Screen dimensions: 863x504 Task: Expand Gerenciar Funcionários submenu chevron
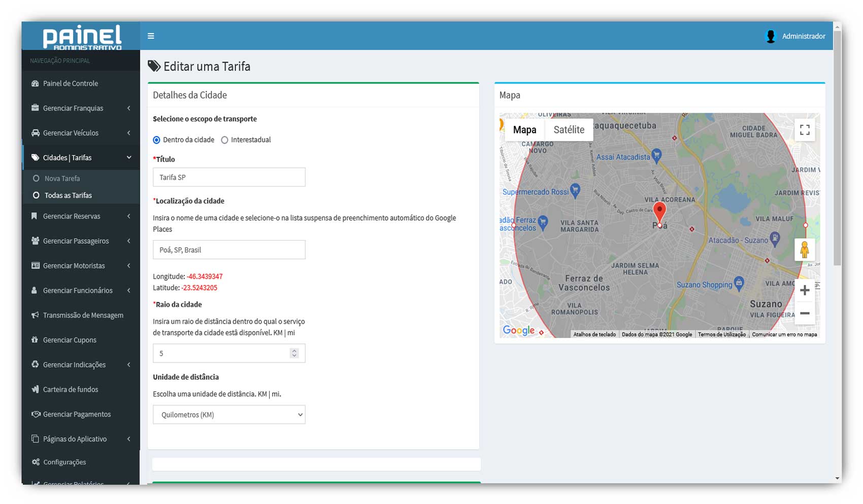coord(129,291)
